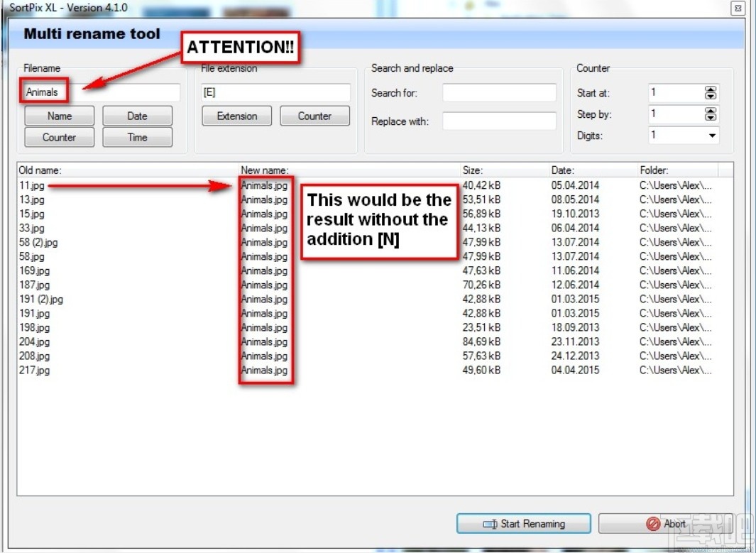Click the Start at value field
This screenshot has height=553, width=756.
coord(676,92)
